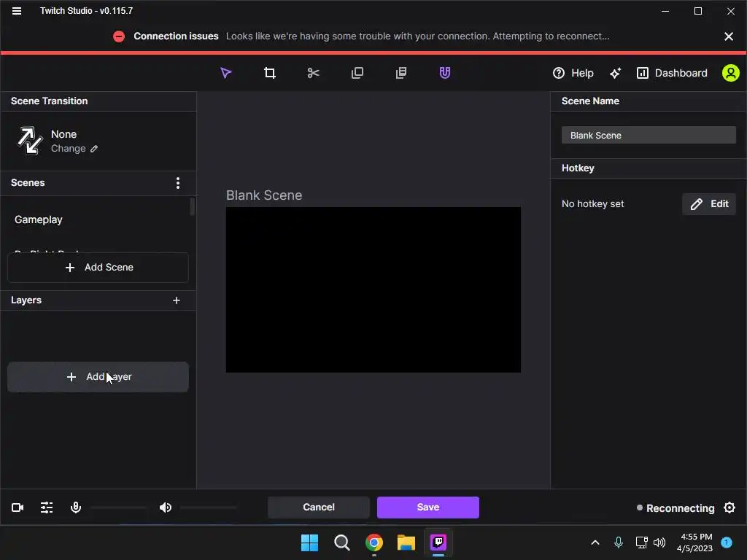
Task: Open Google Chrome from the taskbar
Action: [374, 542]
